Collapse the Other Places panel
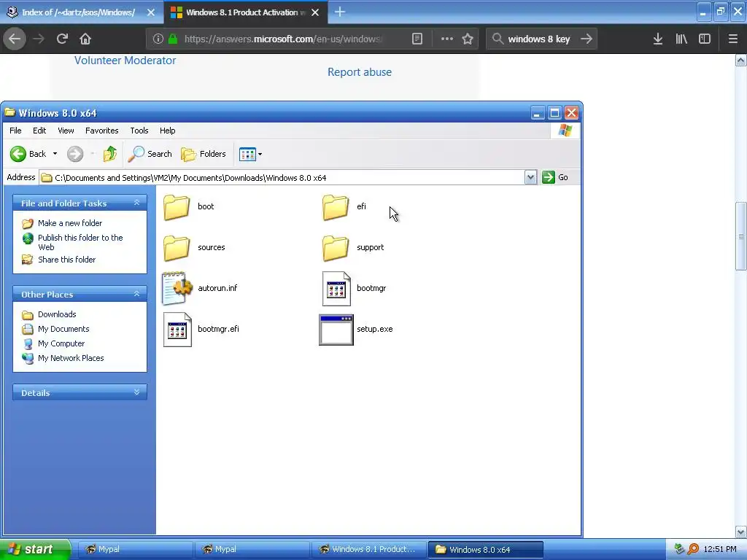This screenshot has height=560, width=747. click(136, 295)
